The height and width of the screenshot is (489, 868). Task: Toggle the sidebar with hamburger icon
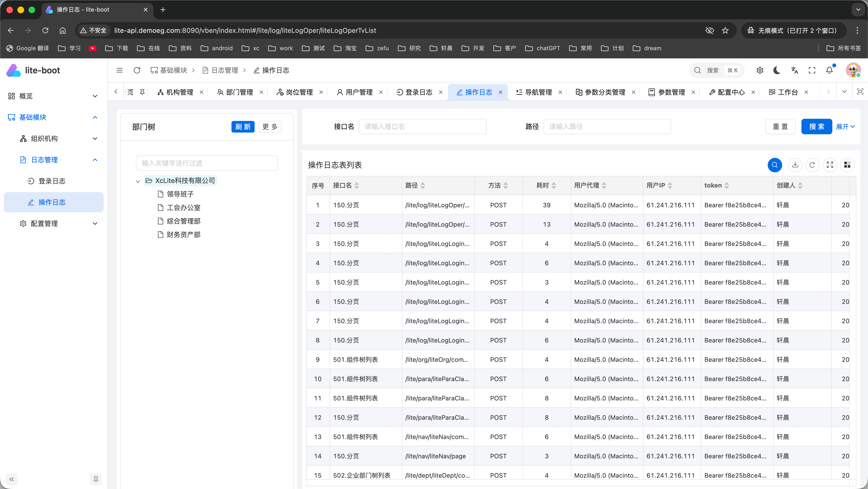click(x=120, y=70)
